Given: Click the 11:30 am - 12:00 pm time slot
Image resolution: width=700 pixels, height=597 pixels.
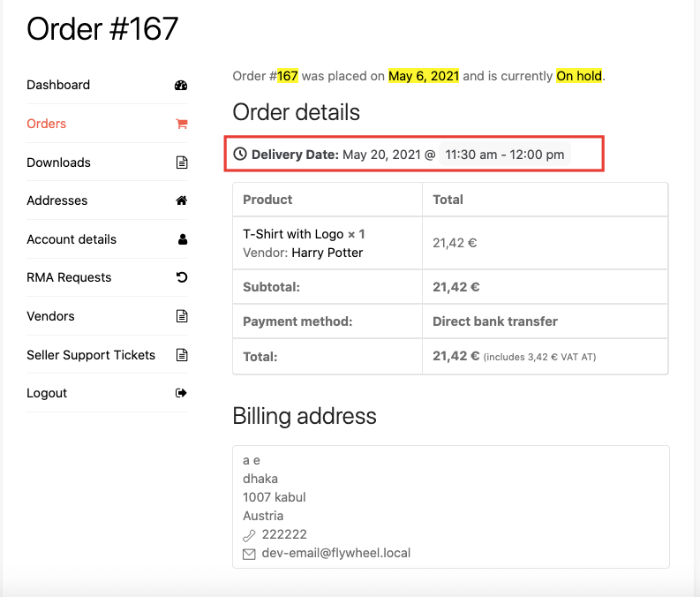Looking at the screenshot, I should (x=504, y=155).
